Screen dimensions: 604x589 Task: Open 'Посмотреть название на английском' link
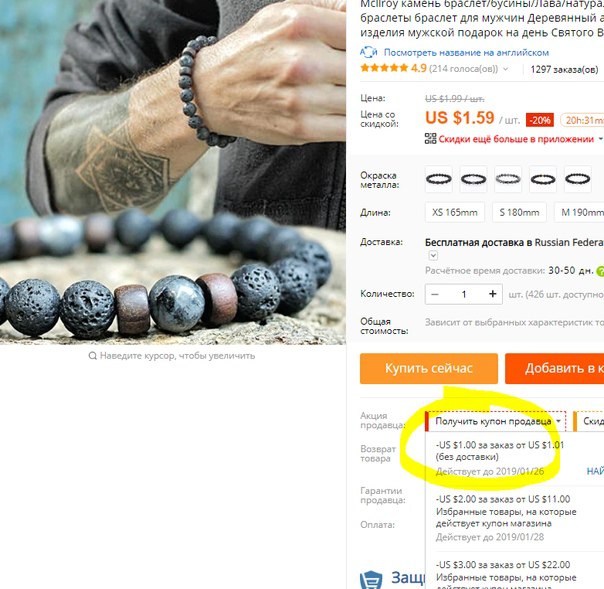(x=466, y=52)
